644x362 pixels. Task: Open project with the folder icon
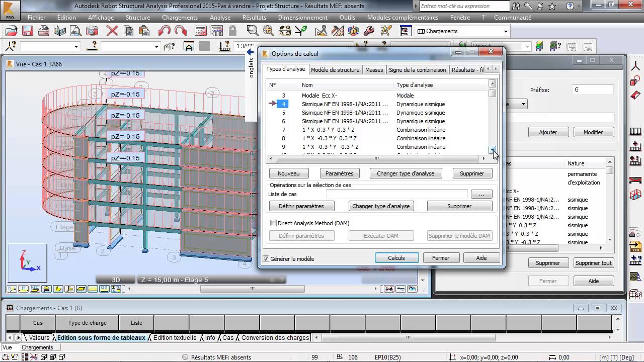pyautogui.click(x=11, y=31)
